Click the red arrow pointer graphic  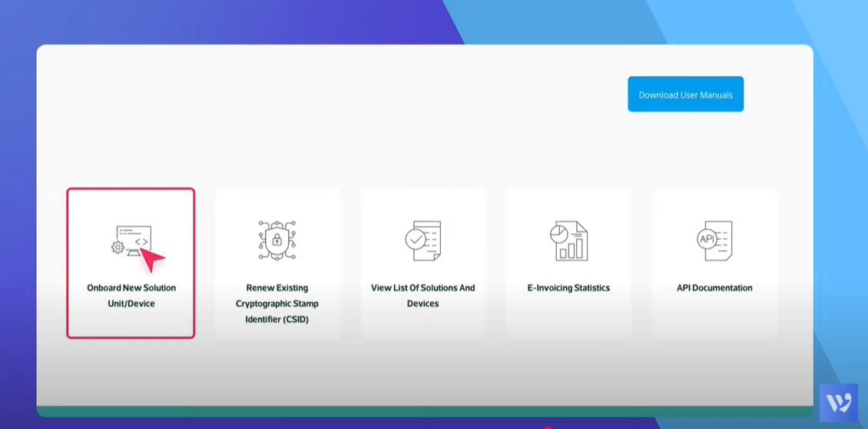tap(151, 258)
